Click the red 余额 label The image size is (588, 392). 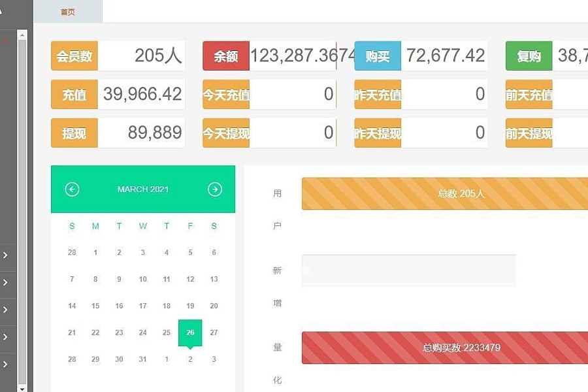coord(226,56)
